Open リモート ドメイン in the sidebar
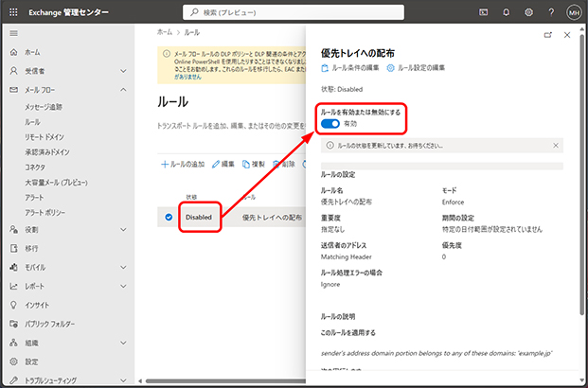The width and height of the screenshot is (588, 388). (x=45, y=137)
